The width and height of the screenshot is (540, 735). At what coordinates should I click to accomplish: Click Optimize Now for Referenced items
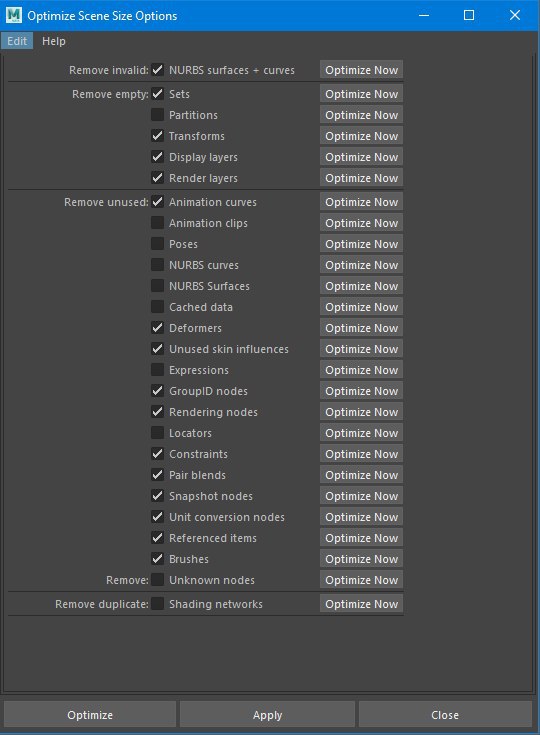tap(361, 538)
